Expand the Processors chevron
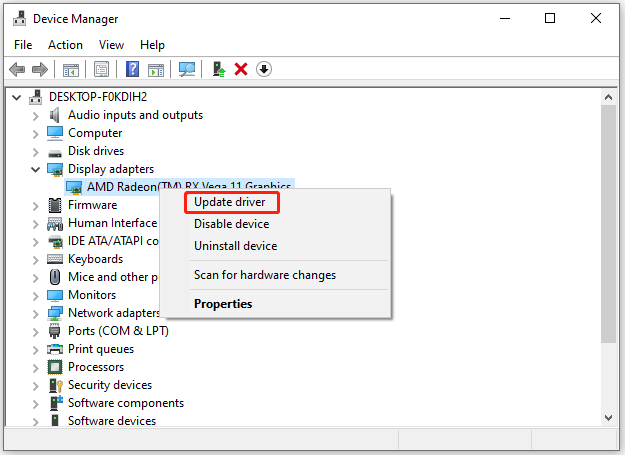 click(35, 368)
